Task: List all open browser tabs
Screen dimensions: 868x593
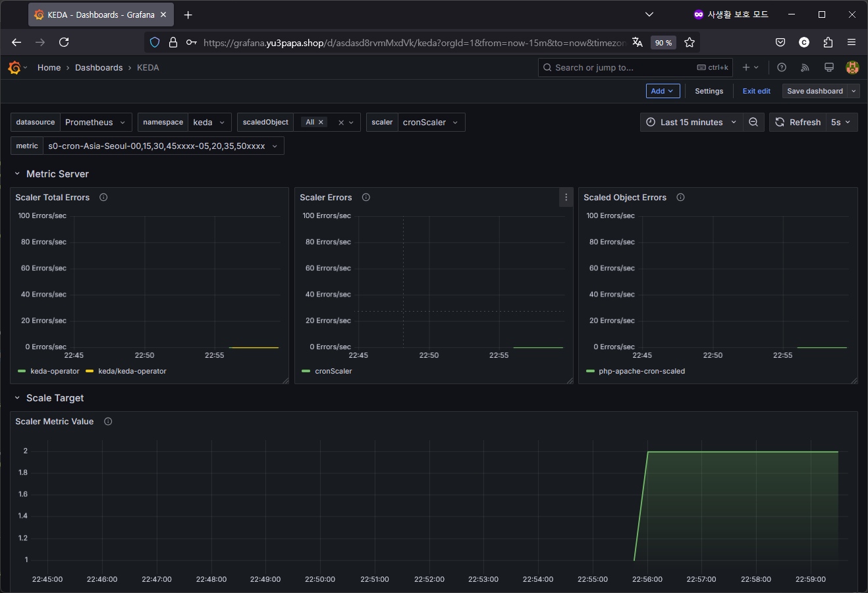Action: click(x=649, y=14)
